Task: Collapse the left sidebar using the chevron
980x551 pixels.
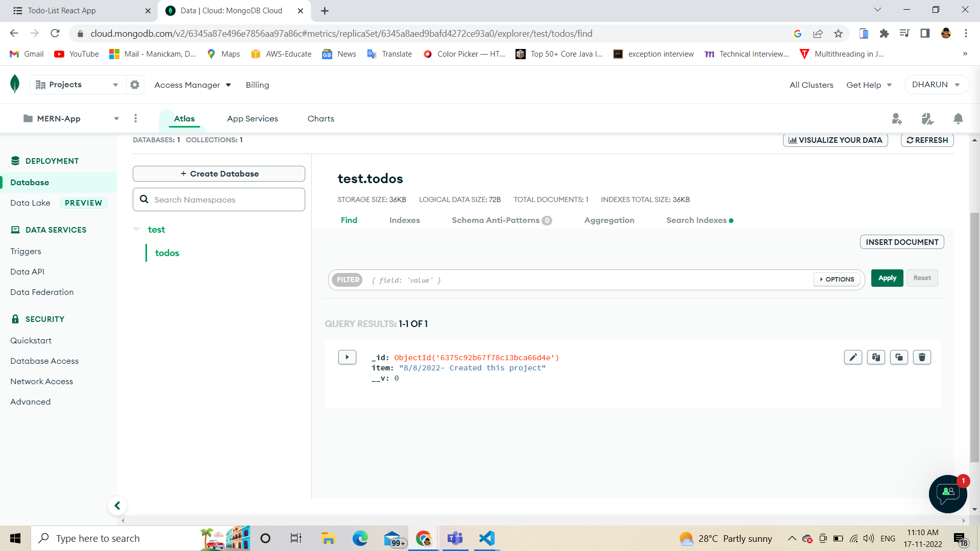Action: tap(117, 505)
